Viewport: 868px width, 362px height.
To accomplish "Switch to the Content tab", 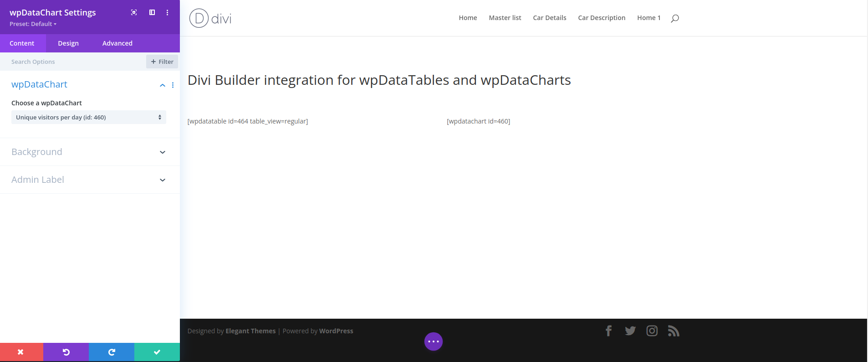I will pyautogui.click(x=22, y=43).
